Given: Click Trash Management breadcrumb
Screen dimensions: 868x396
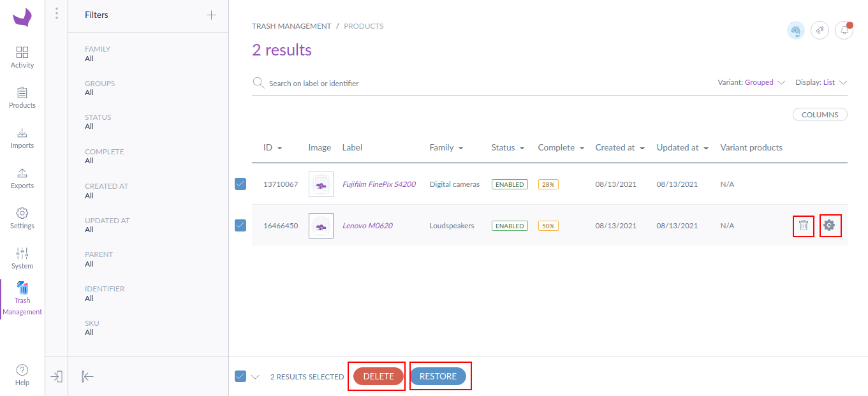Looking at the screenshot, I should (x=291, y=26).
